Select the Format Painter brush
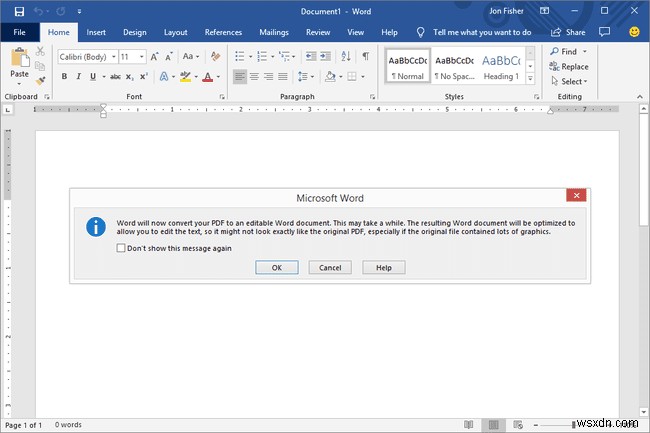Image resolution: width=650 pixels, height=433 pixels. [x=40, y=81]
